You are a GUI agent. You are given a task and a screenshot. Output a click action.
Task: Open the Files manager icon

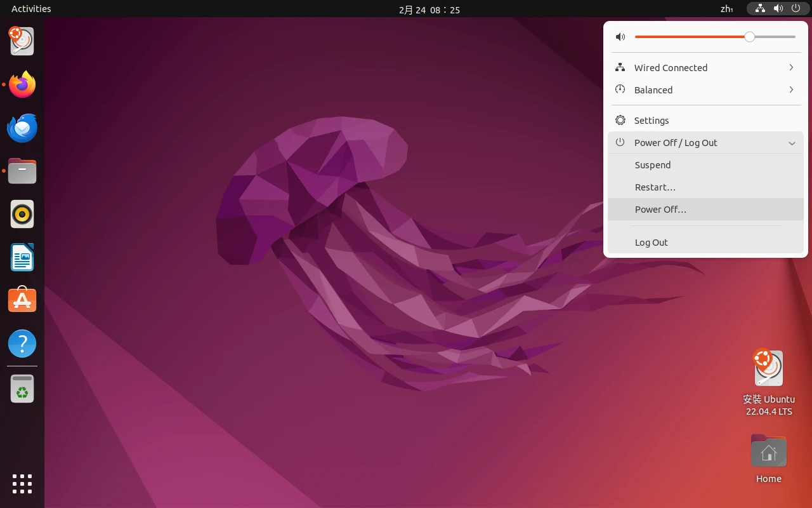coord(22,171)
